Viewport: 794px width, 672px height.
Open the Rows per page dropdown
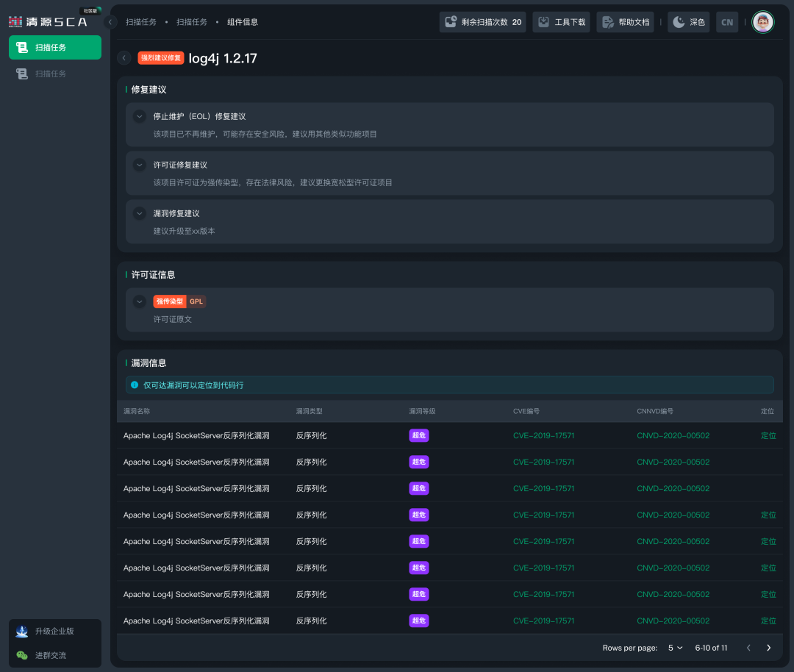(x=675, y=648)
